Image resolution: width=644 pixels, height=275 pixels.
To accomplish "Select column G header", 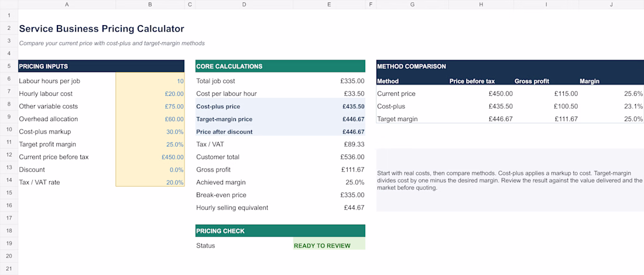I will 412,5.
